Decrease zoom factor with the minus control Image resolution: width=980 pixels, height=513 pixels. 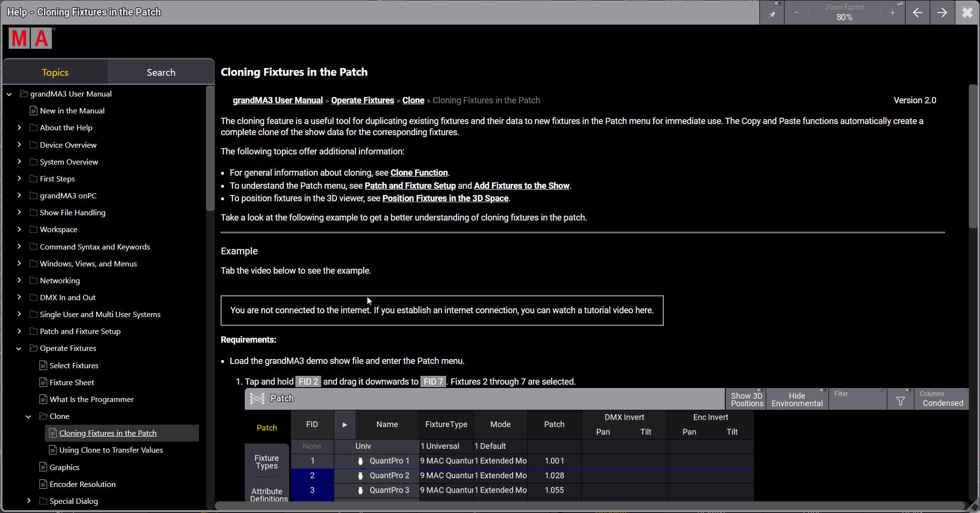[x=796, y=13]
